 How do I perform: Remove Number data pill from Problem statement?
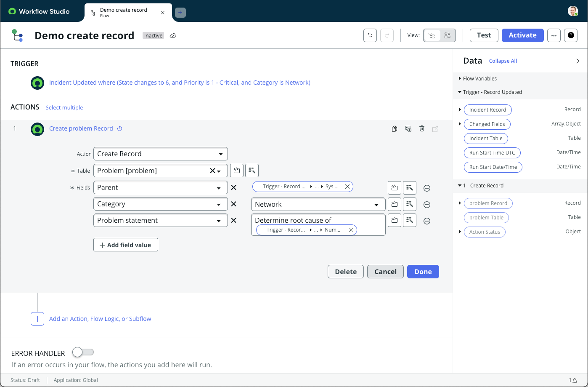(x=351, y=230)
